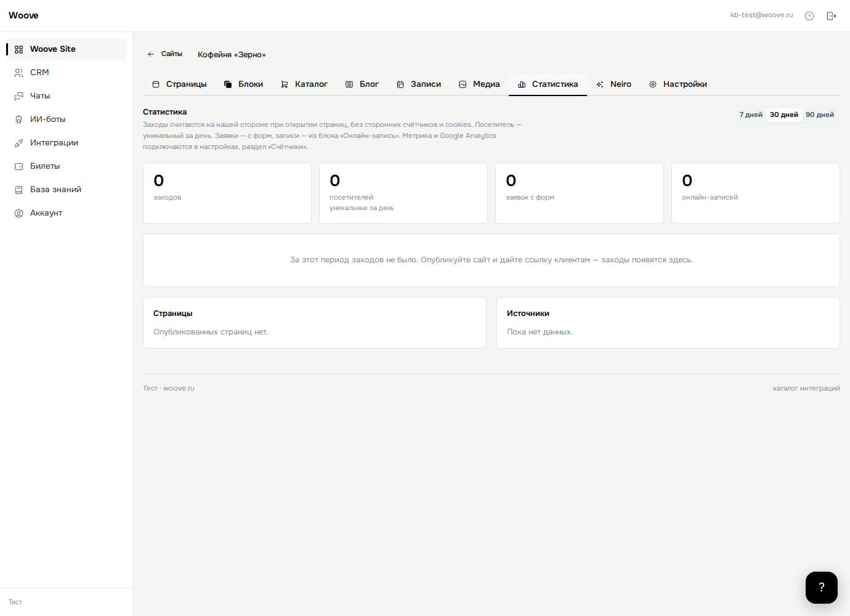Click the Тест label at sidebar bottom

tap(15, 602)
